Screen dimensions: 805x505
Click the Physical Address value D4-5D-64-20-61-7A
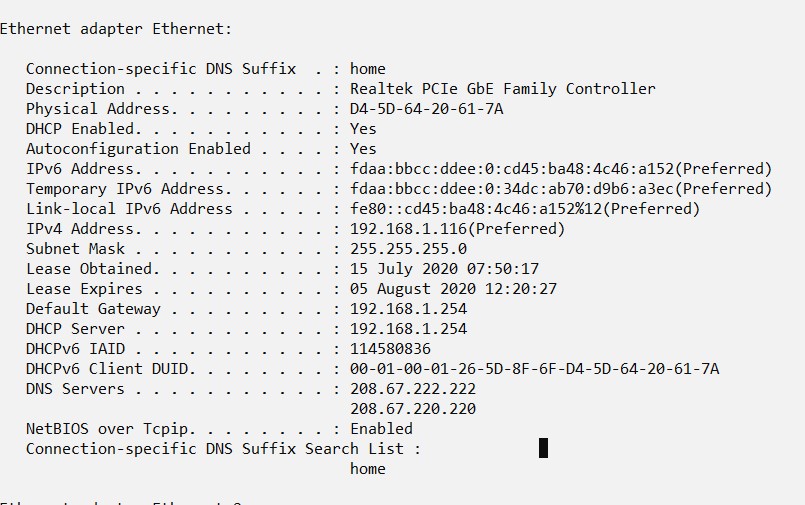tap(426, 109)
